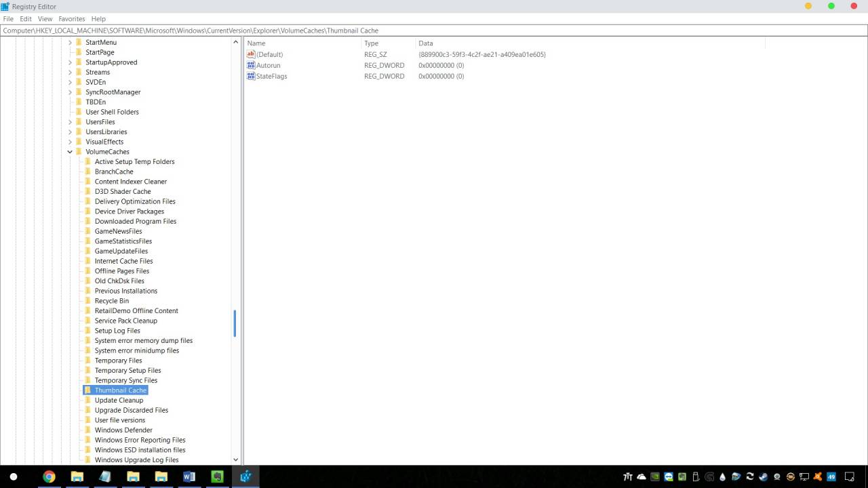This screenshot has width=868, height=488.
Task: Open the Help menu
Action: (x=98, y=19)
